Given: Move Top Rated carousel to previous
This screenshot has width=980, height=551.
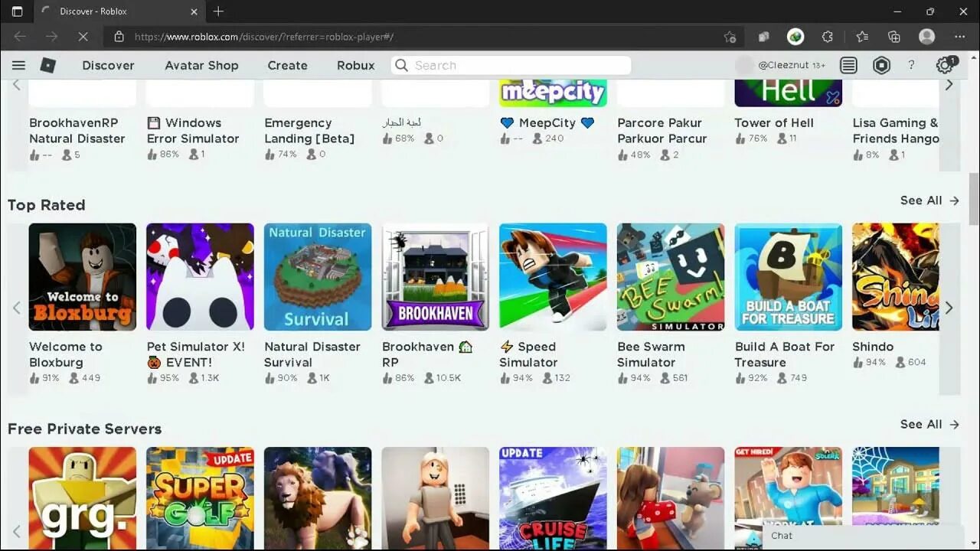Looking at the screenshot, I should (x=16, y=308).
